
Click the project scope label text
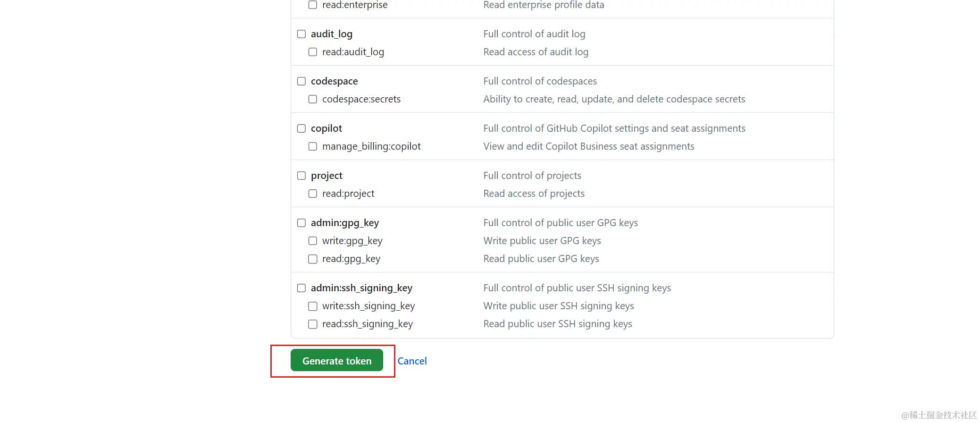point(327,176)
